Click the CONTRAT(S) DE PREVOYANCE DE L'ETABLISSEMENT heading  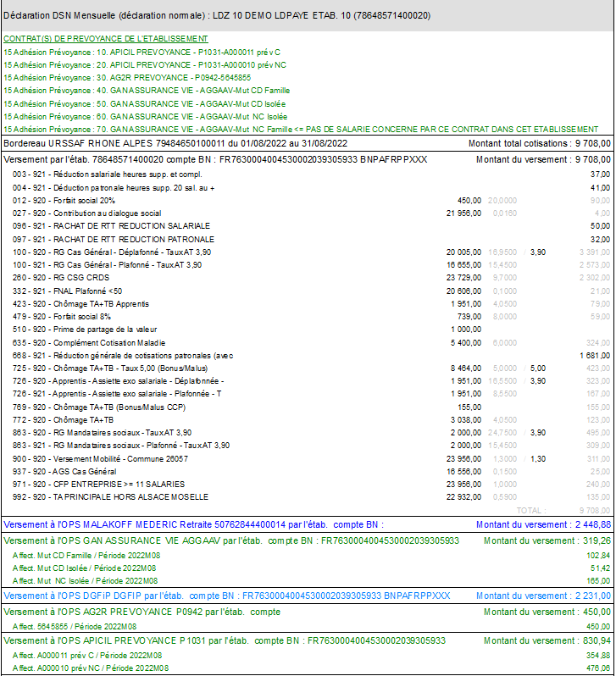pos(106,39)
